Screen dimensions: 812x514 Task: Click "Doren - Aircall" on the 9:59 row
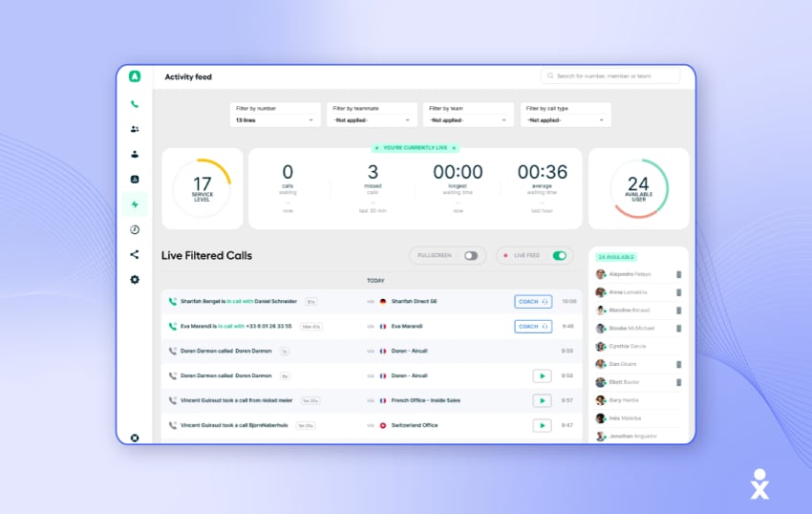point(409,352)
